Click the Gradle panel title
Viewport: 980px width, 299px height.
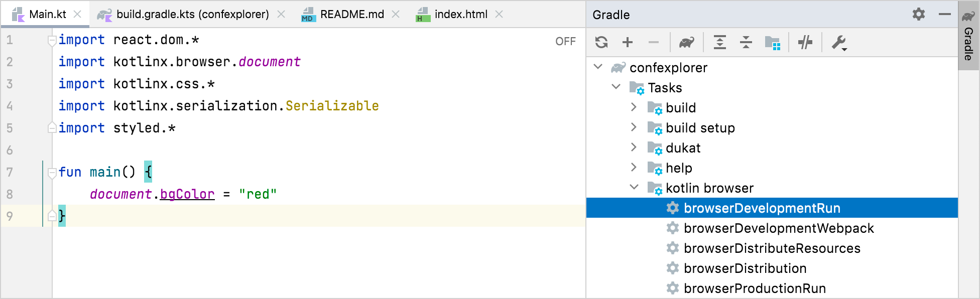coord(611,15)
